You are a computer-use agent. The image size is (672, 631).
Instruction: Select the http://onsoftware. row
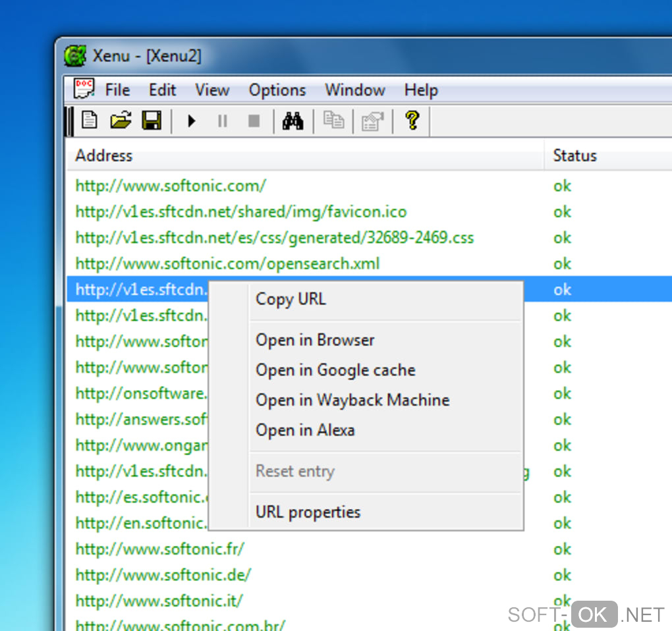click(x=142, y=393)
